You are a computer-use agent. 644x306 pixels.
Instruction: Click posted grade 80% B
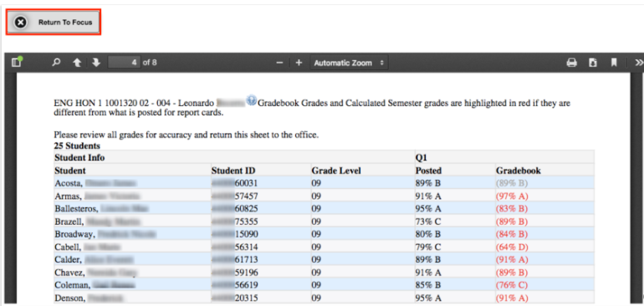click(428, 235)
